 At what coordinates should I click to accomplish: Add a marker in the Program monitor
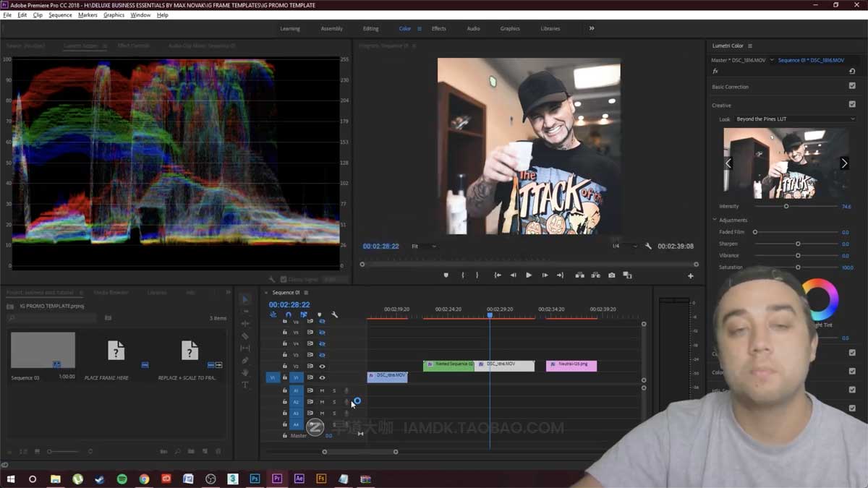pyautogui.click(x=446, y=275)
